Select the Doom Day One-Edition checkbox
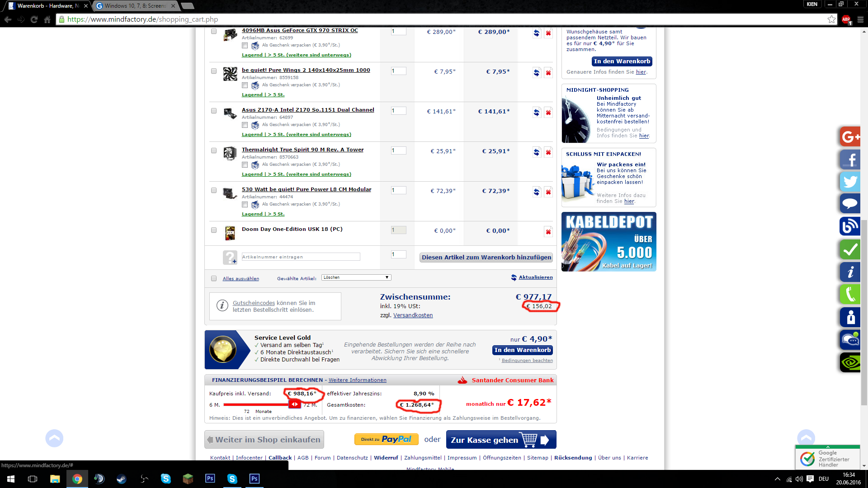Image resolution: width=868 pixels, height=488 pixels. click(214, 230)
